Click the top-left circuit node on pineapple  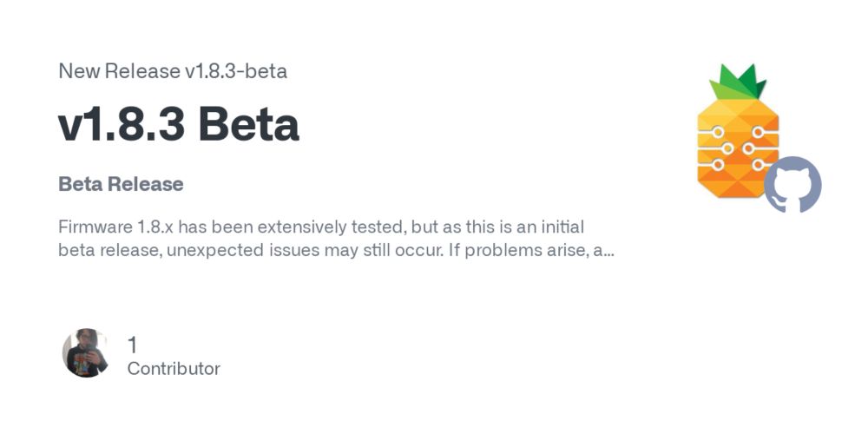pos(718,132)
